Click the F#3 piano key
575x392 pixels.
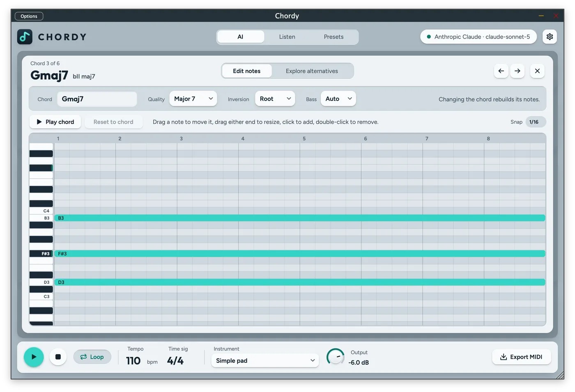[x=41, y=254]
